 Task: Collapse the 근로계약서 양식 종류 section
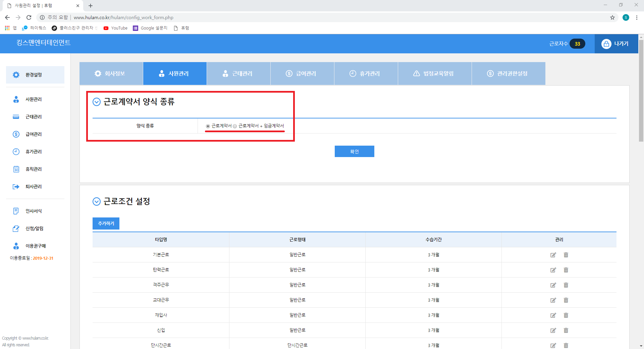tap(97, 102)
